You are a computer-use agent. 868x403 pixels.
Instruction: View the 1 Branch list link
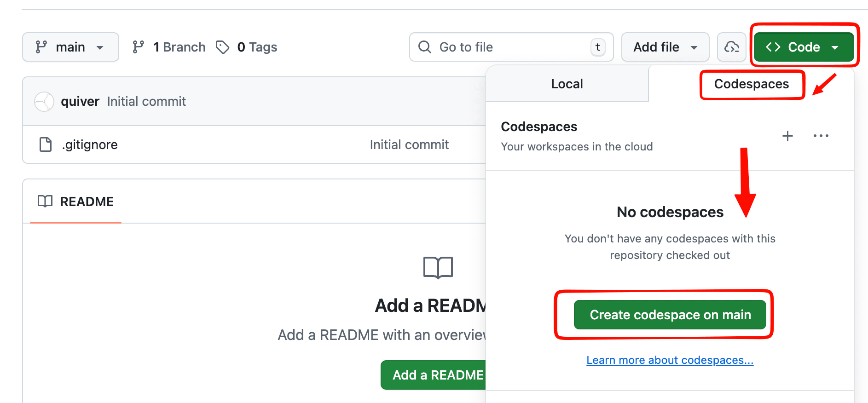(x=179, y=47)
